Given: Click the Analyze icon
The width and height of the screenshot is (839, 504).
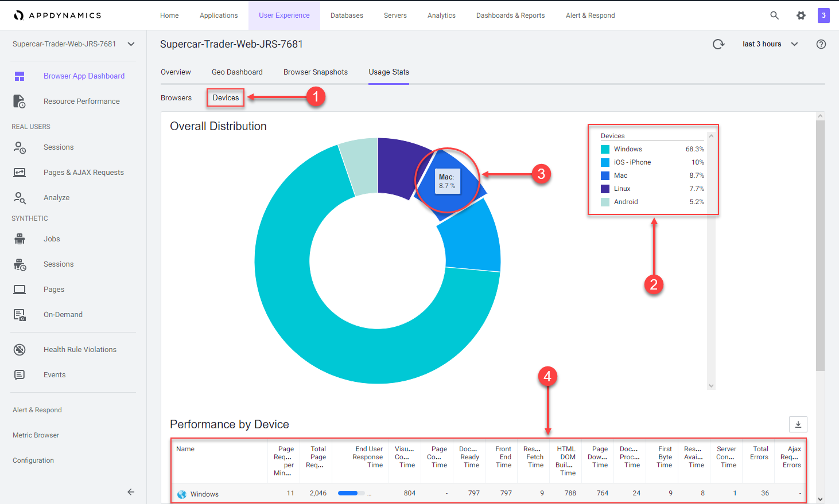Looking at the screenshot, I should (20, 198).
